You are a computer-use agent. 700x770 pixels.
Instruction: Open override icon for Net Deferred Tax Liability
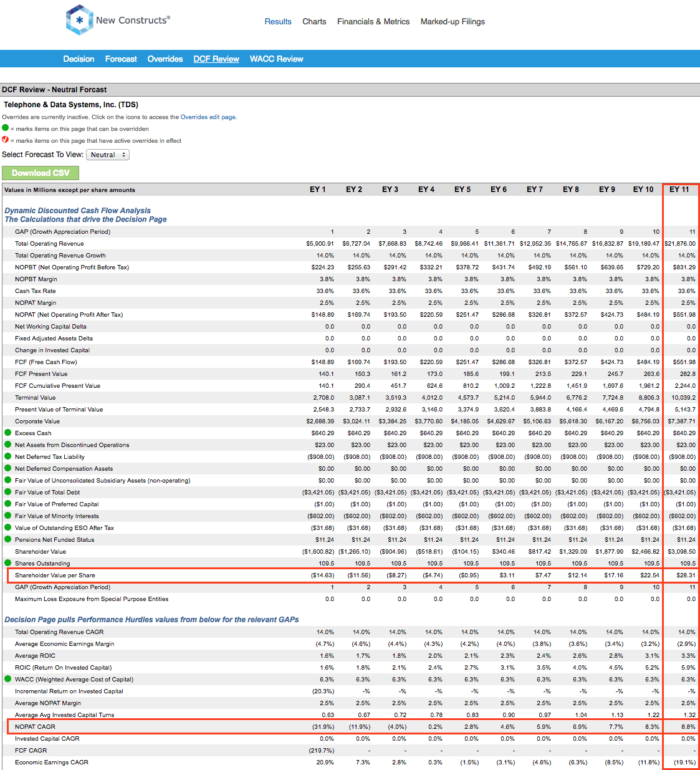8,456
